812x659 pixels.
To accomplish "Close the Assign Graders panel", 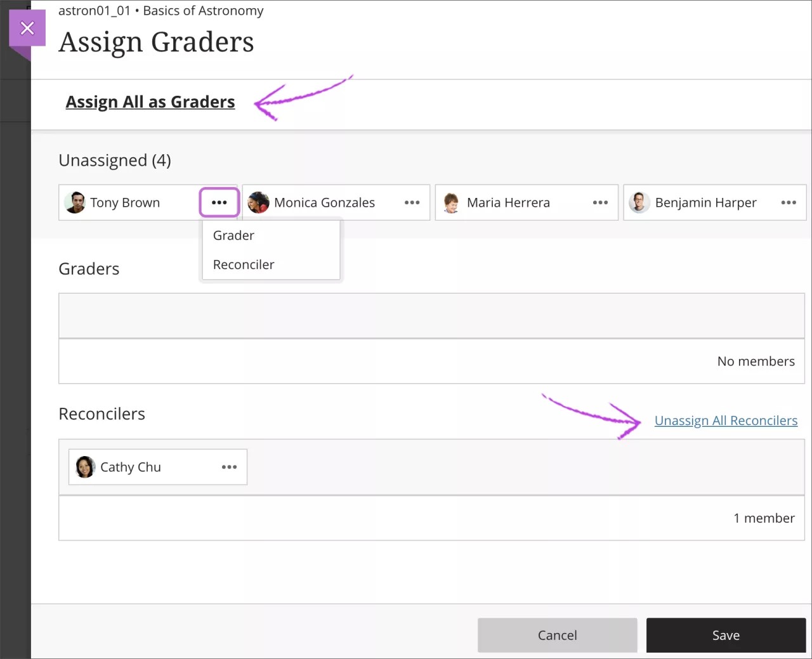I will [27, 28].
